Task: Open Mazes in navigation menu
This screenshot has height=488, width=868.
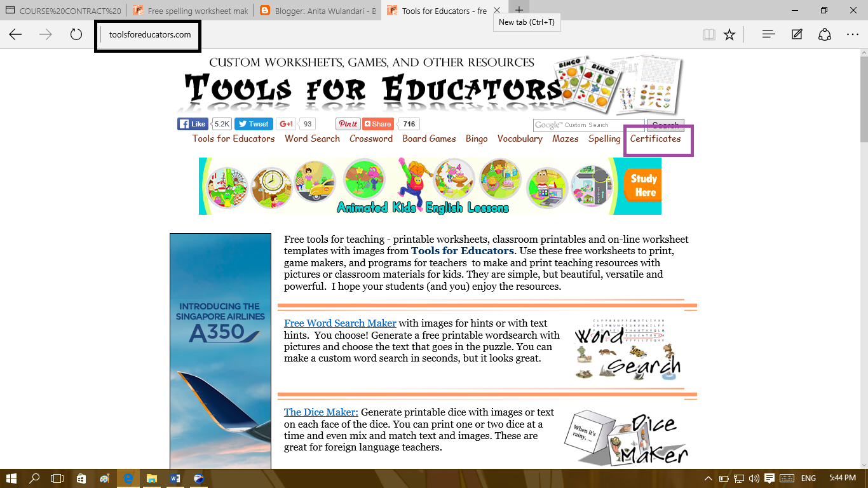Action: pos(566,139)
